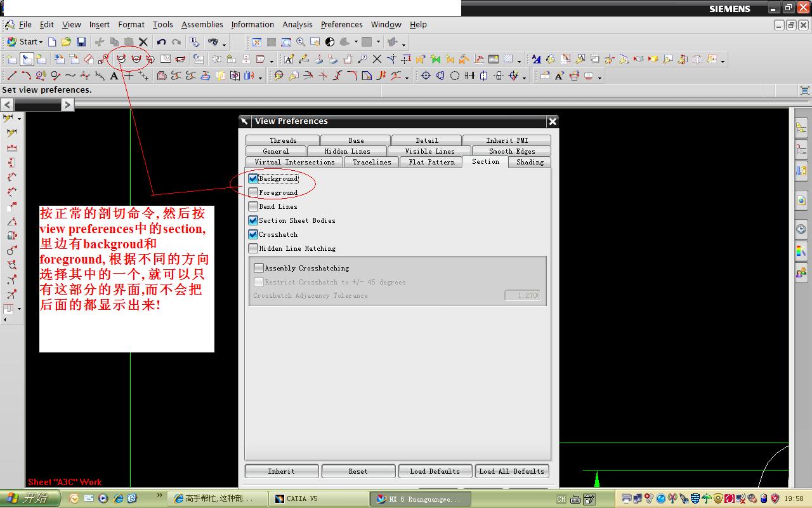Switch to the Shading tab

coord(530,162)
